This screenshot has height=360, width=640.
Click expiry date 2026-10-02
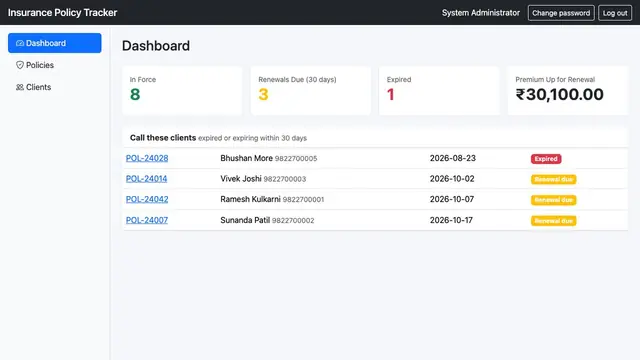(452, 178)
